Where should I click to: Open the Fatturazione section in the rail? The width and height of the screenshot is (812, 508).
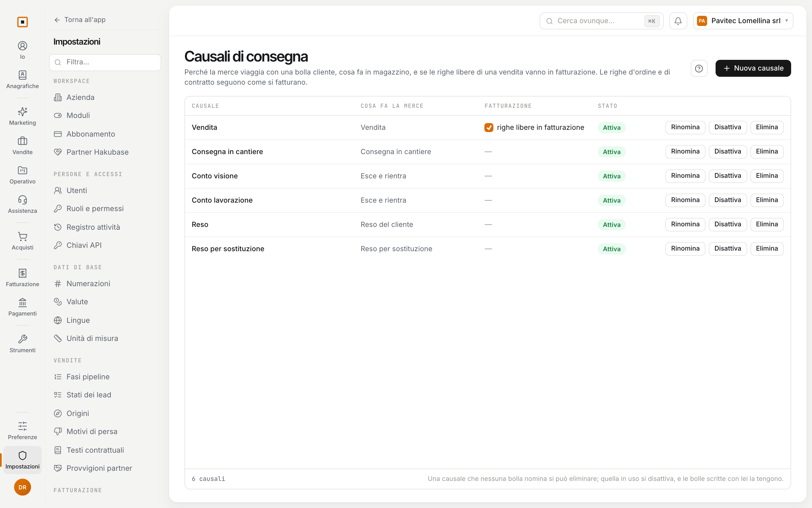point(23,277)
